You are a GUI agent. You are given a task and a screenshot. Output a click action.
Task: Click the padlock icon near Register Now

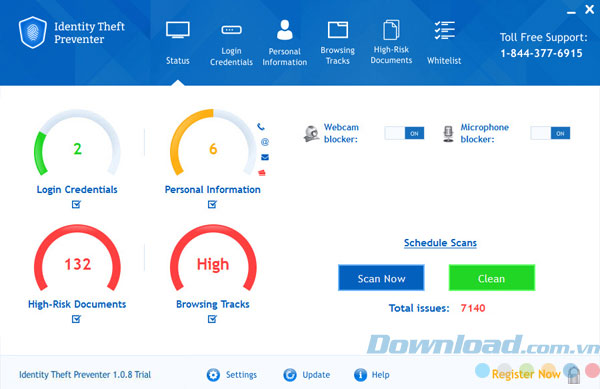(573, 374)
